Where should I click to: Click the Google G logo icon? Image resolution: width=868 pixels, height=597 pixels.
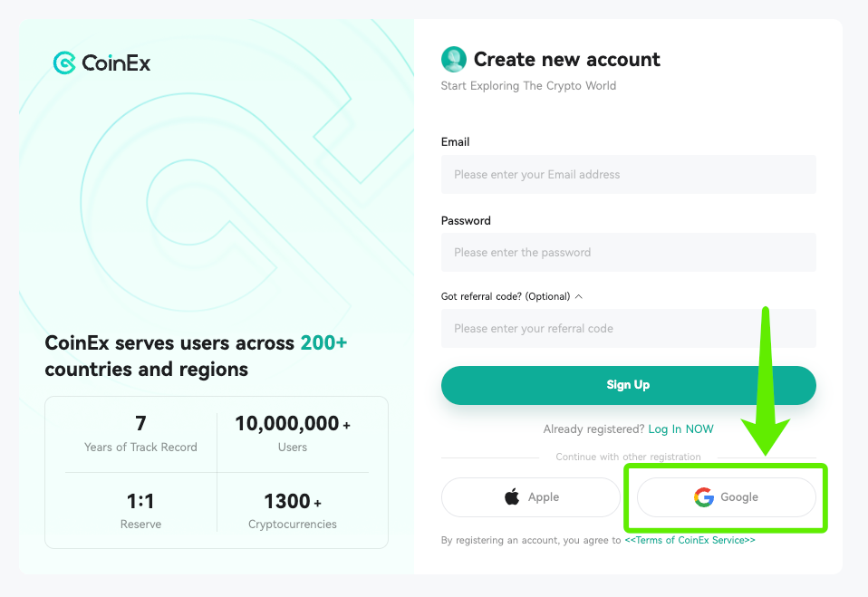coord(704,497)
